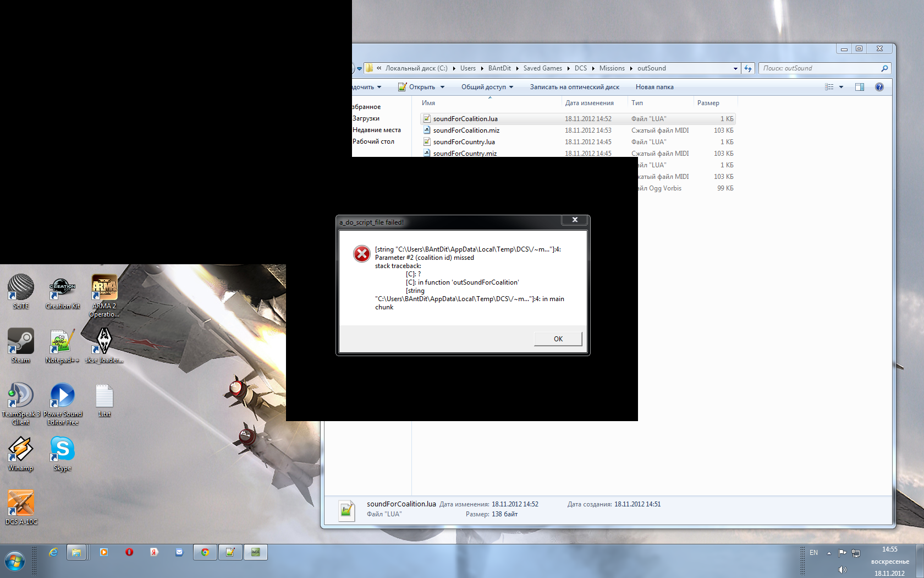The width and height of the screenshot is (924, 578).
Task: Expand the view options dropdown arrow
Action: click(x=841, y=87)
